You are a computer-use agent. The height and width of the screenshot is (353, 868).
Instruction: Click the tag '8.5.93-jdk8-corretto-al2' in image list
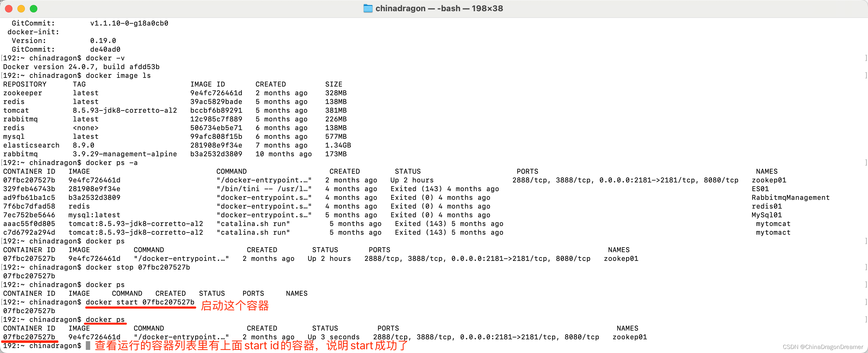point(125,111)
